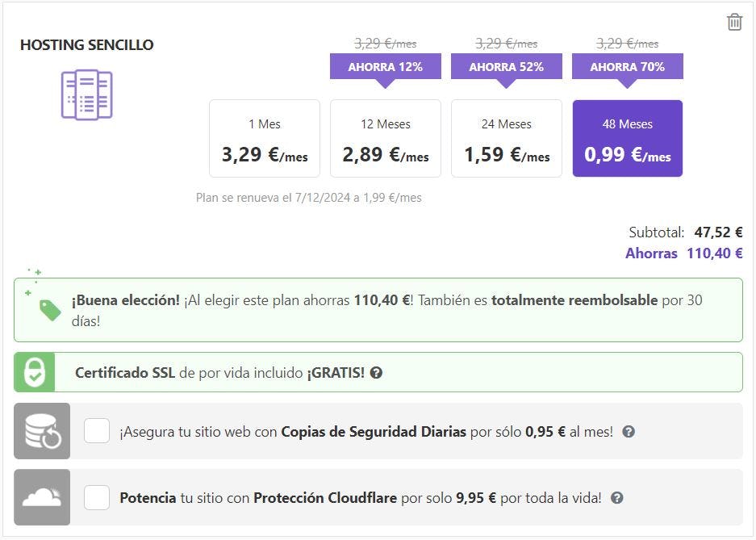Select the 12 Meses billing plan
Image resolution: width=756 pixels, height=540 pixels.
pyautogui.click(x=386, y=139)
